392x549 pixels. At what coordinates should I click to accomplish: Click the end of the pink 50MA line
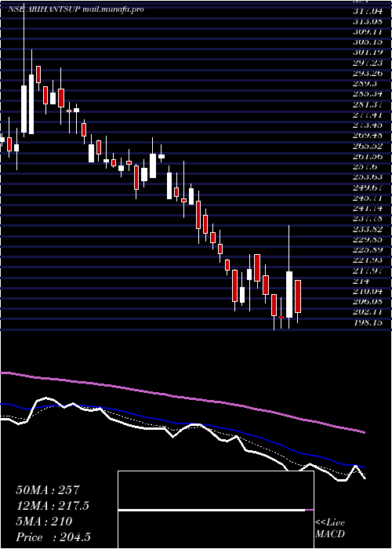coord(365,433)
